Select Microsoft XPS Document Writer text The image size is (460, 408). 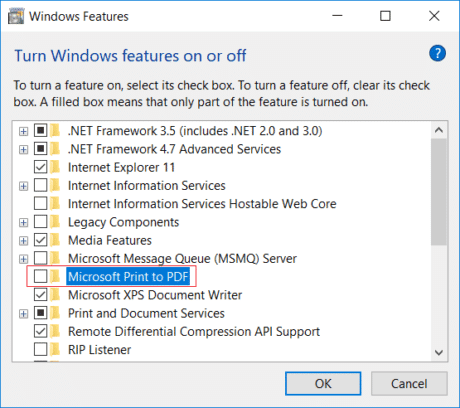(155, 295)
